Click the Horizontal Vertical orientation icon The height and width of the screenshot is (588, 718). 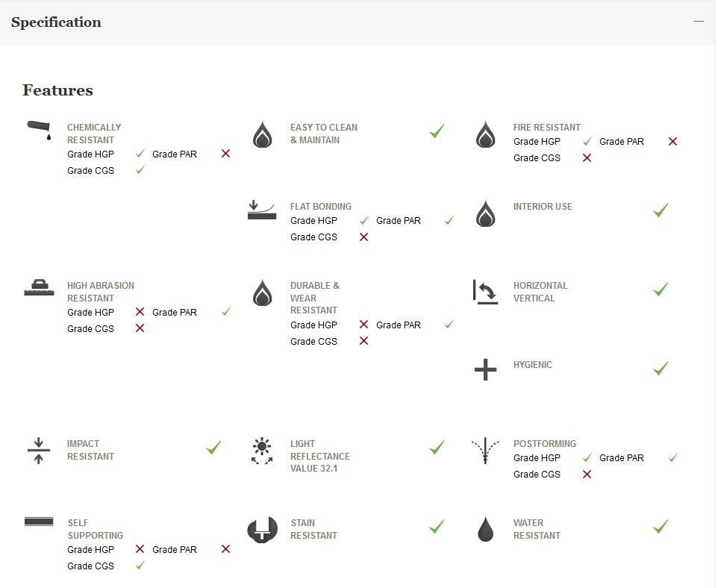(x=485, y=292)
